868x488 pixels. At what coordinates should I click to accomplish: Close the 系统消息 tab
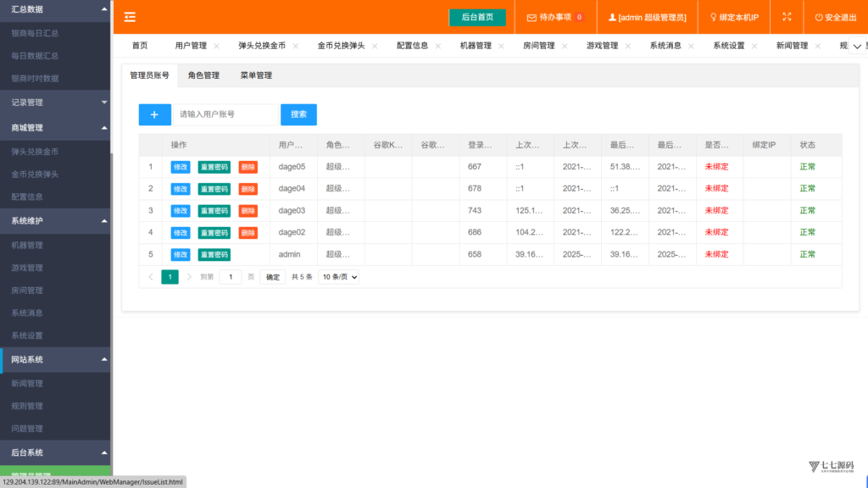pos(691,46)
